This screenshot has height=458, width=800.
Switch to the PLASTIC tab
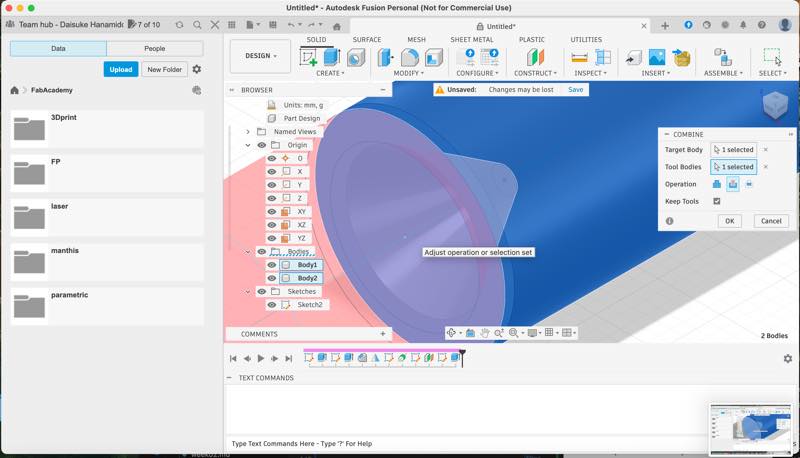pyautogui.click(x=532, y=39)
